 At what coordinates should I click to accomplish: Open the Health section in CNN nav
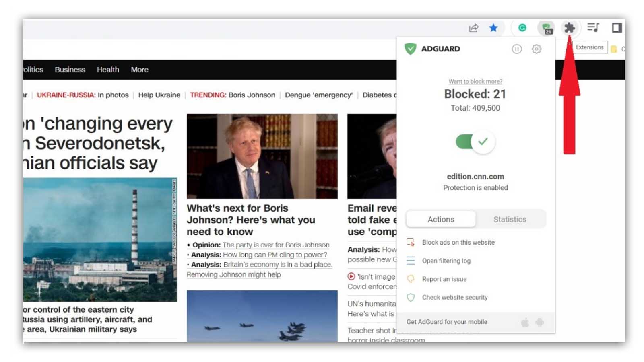[108, 70]
